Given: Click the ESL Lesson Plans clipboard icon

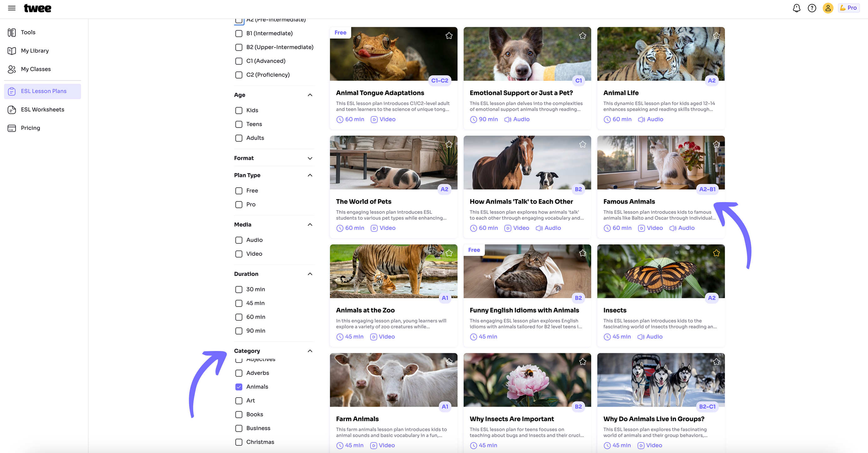Looking at the screenshot, I should tap(12, 91).
